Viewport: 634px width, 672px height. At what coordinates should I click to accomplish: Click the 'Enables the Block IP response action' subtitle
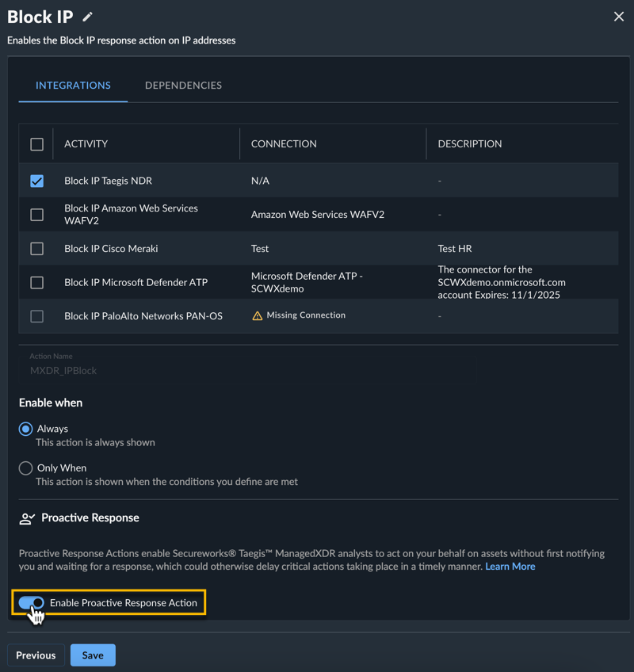point(121,40)
